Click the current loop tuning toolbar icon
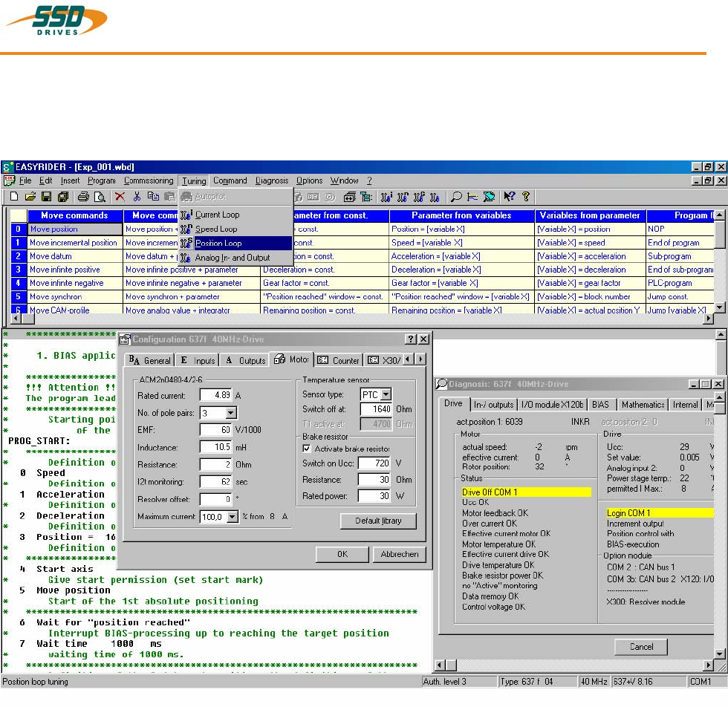Viewport: 728px width, 707px height. click(x=387, y=197)
